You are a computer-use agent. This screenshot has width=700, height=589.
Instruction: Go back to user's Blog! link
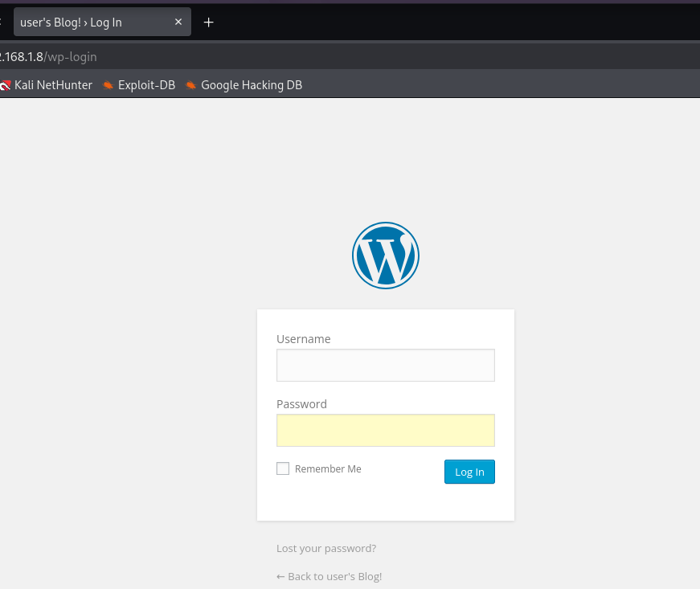[329, 576]
